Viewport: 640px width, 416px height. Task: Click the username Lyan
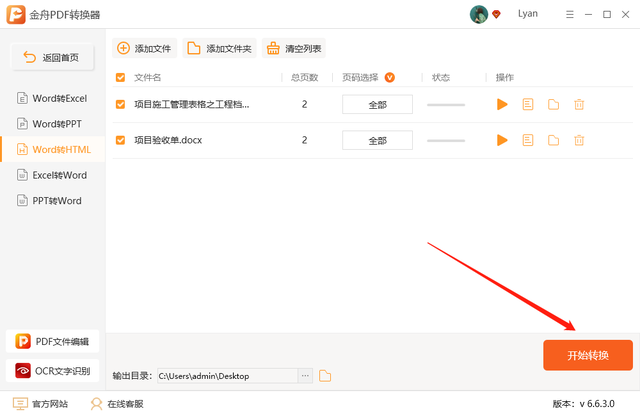[x=528, y=14]
